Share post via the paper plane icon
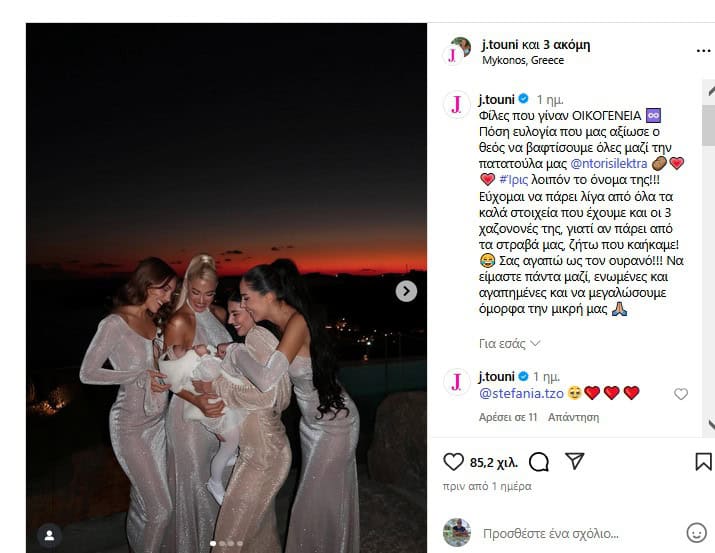This screenshot has height=553, width=715. pos(575,461)
